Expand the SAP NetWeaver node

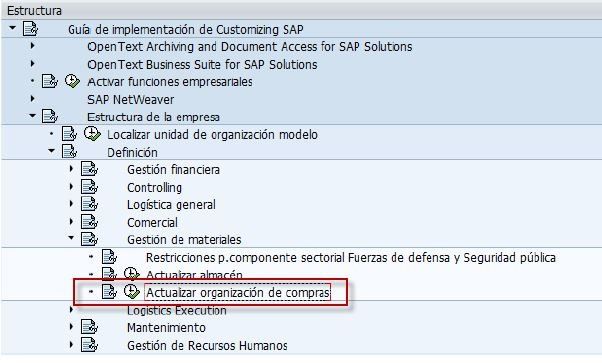click(33, 99)
